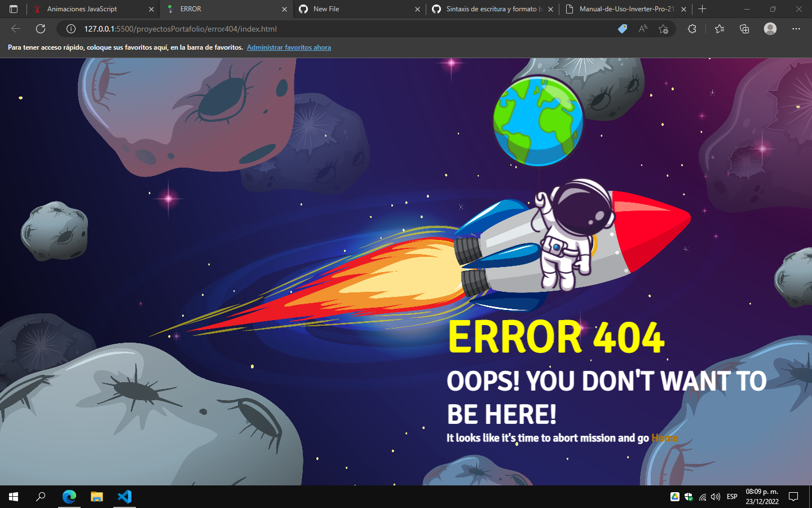Open the Extensions puzzle icon
Screen dimensions: 812x508
692,29
